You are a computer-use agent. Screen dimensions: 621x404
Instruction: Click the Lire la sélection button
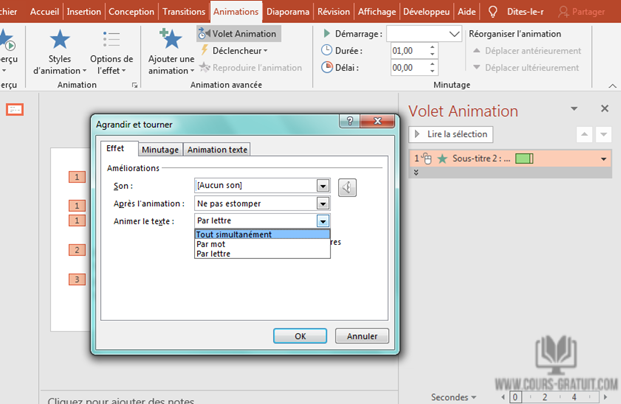pos(451,134)
